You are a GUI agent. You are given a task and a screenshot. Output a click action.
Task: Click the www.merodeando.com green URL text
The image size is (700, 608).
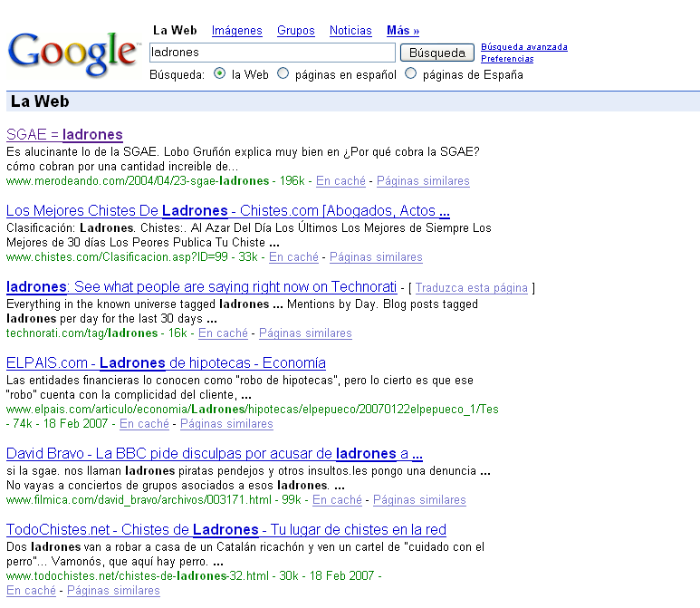138,181
